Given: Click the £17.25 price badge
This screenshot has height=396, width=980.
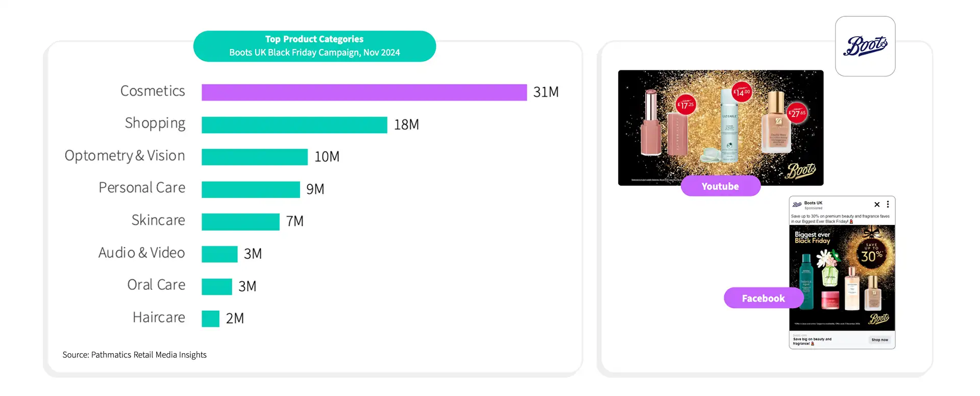Looking at the screenshot, I should (685, 105).
